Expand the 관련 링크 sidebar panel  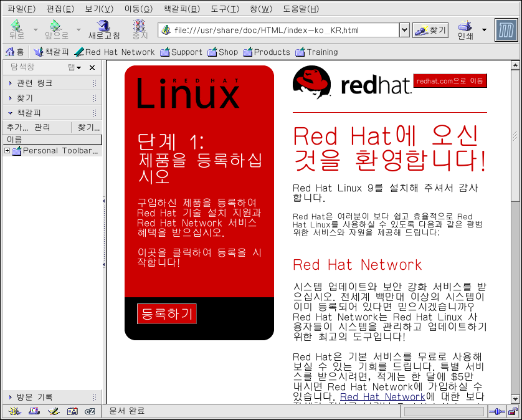(35, 83)
